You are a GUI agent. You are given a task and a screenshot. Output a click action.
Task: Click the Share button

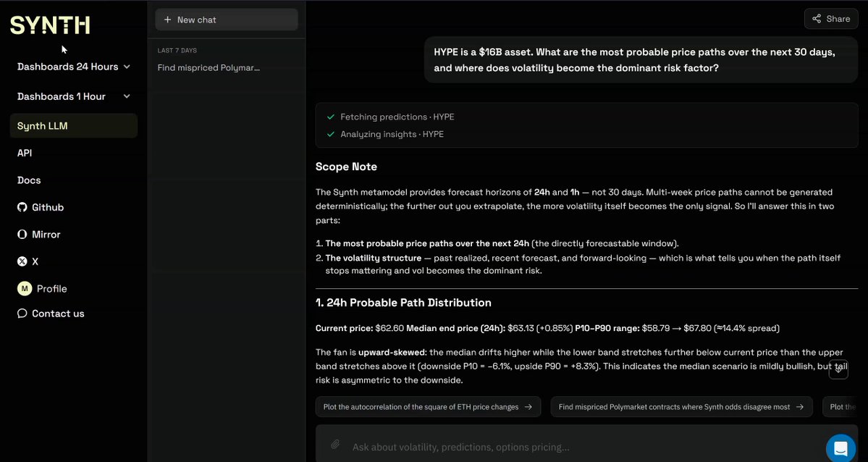831,19
